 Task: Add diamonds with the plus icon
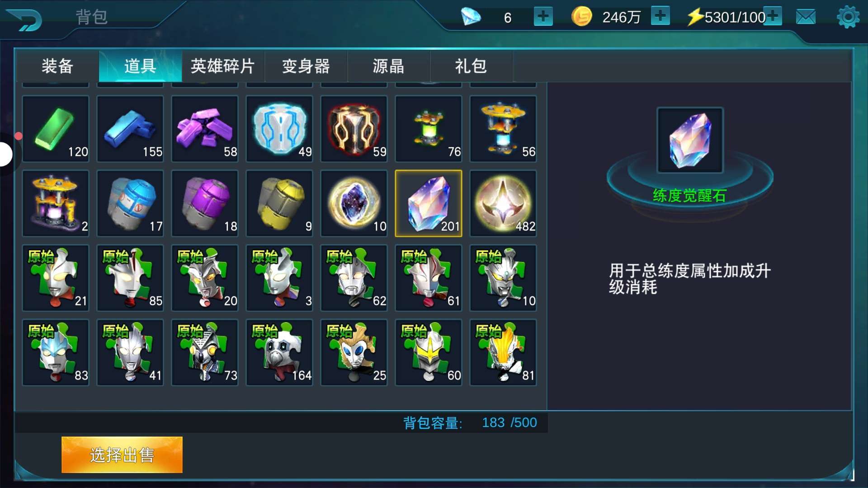543,17
